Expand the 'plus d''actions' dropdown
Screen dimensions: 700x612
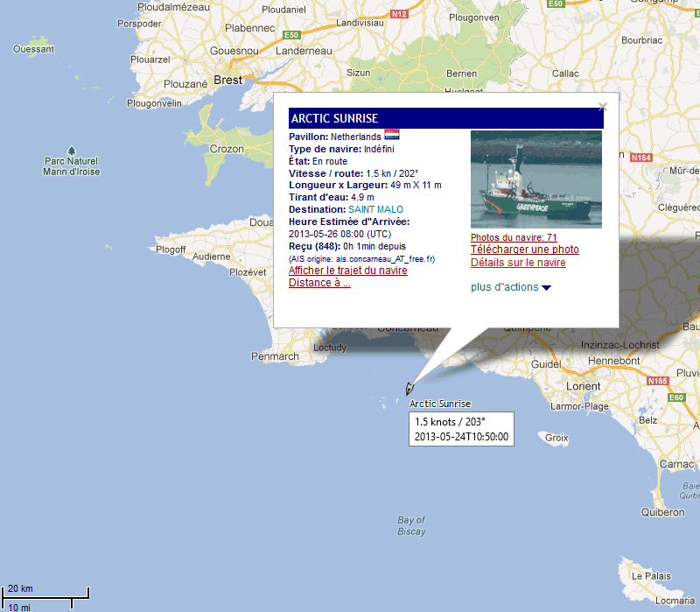click(511, 287)
